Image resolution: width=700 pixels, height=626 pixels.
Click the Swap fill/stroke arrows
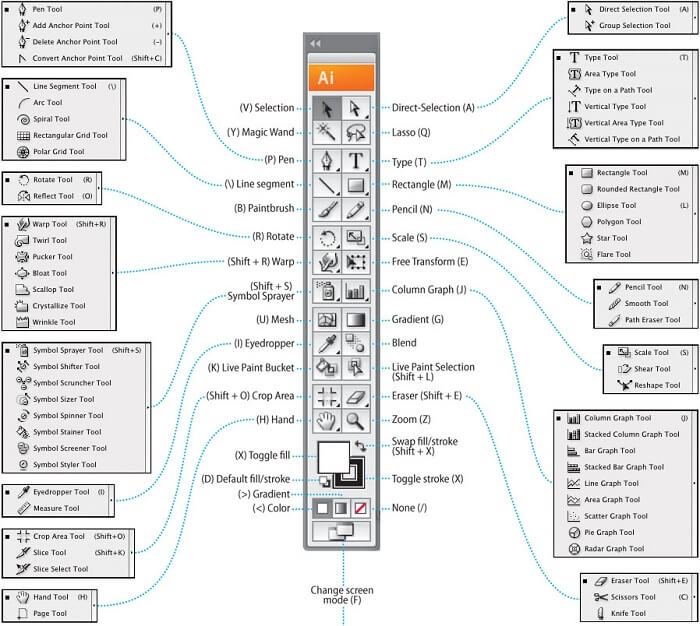[x=360, y=446]
